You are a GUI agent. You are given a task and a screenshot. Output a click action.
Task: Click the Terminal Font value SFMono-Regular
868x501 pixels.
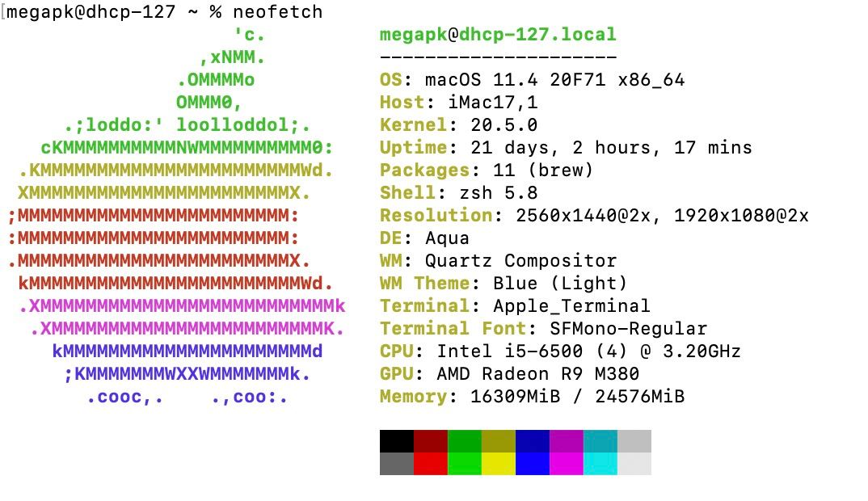coord(628,329)
